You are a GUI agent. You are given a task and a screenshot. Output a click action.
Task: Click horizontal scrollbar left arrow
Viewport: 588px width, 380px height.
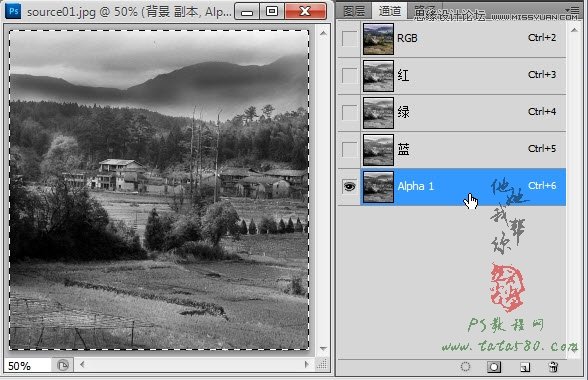point(82,364)
